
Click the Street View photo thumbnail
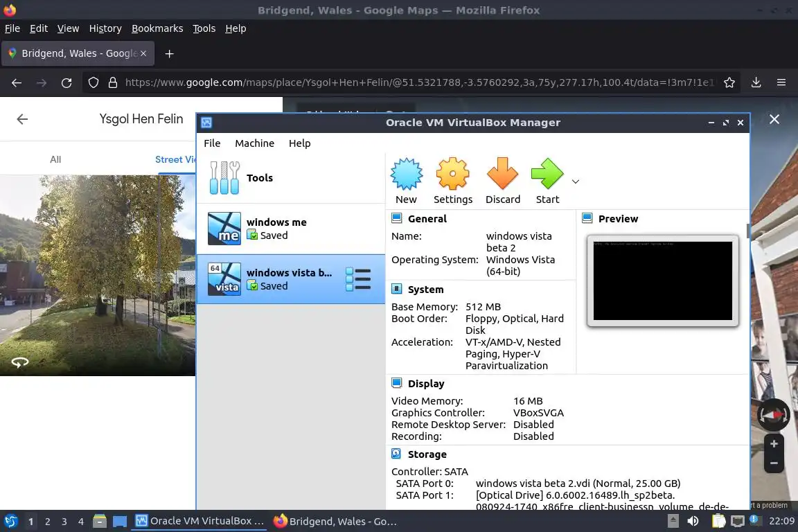click(x=98, y=276)
